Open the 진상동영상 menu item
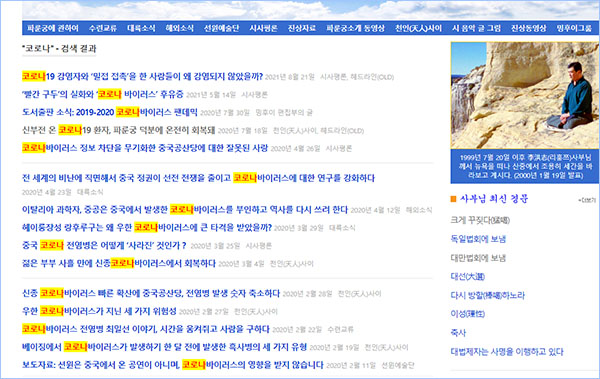The width and height of the screenshot is (600, 379). (529, 28)
